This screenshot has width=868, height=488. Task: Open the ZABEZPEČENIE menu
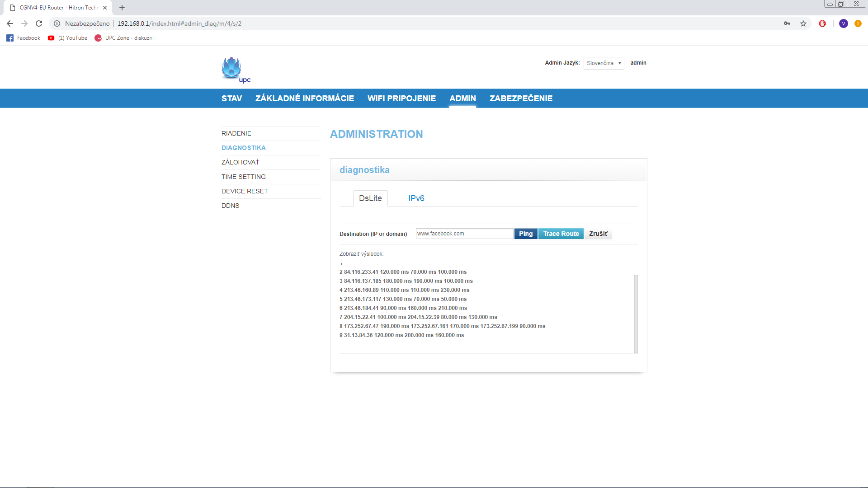[x=521, y=99]
